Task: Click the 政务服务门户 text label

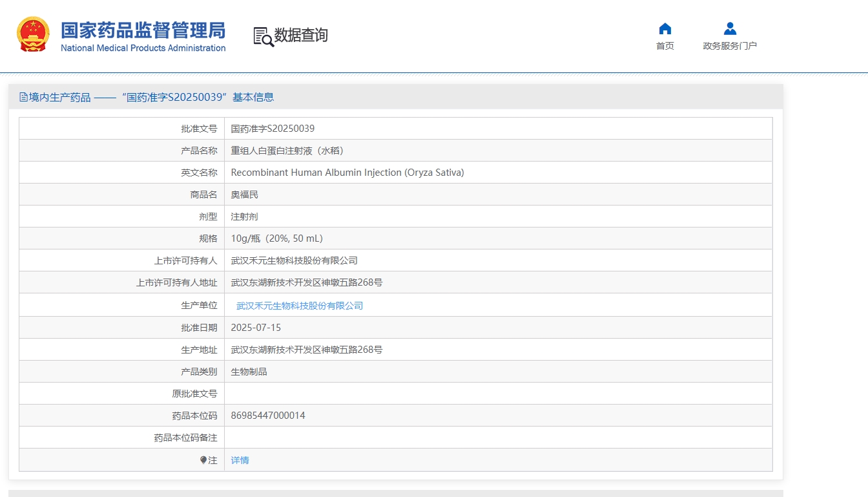Action: (x=730, y=46)
